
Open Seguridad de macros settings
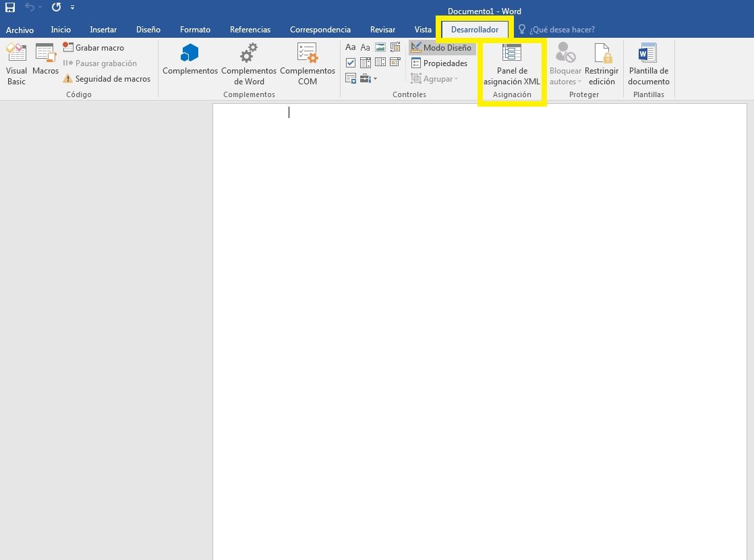[x=107, y=79]
